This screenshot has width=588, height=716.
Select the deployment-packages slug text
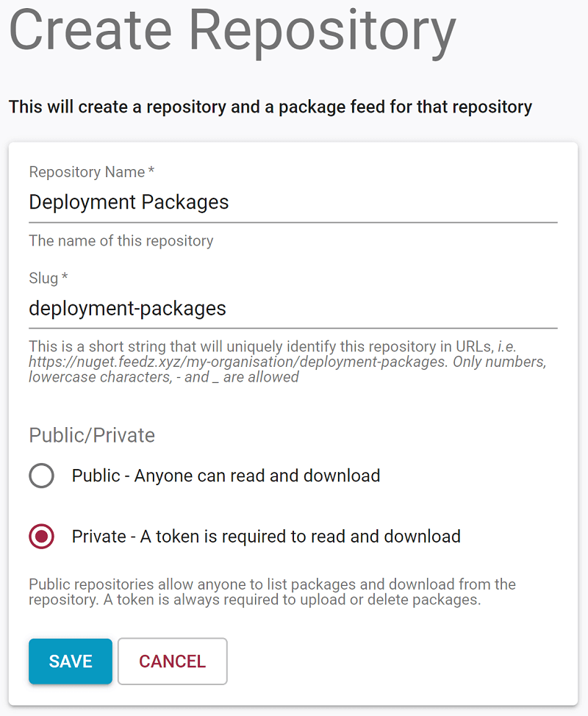pos(126,309)
